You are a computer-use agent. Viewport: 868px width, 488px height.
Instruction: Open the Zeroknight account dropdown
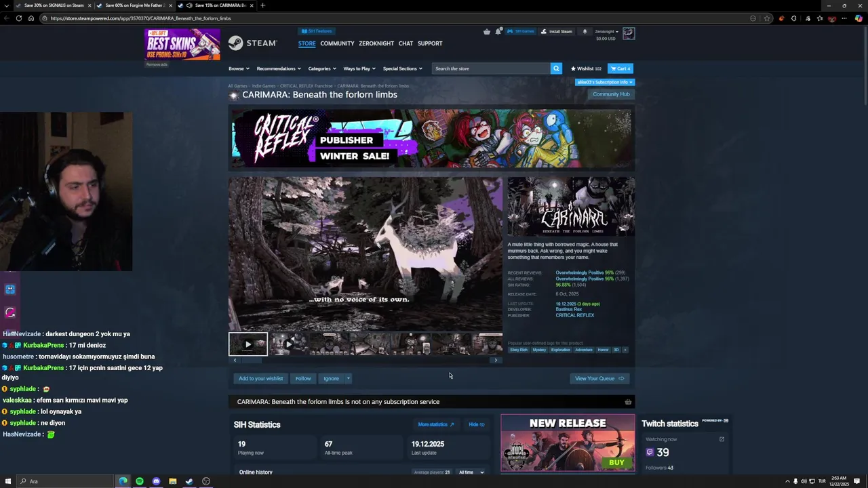point(607,32)
